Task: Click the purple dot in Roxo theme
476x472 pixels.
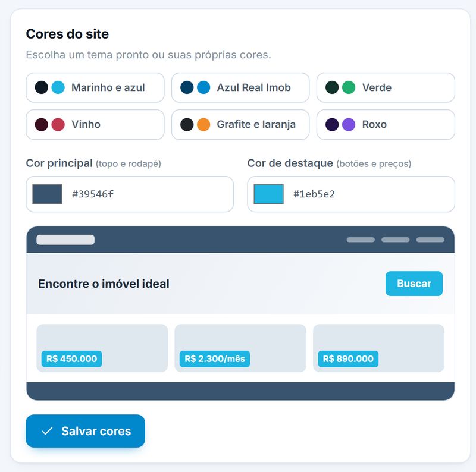Action: (x=349, y=125)
